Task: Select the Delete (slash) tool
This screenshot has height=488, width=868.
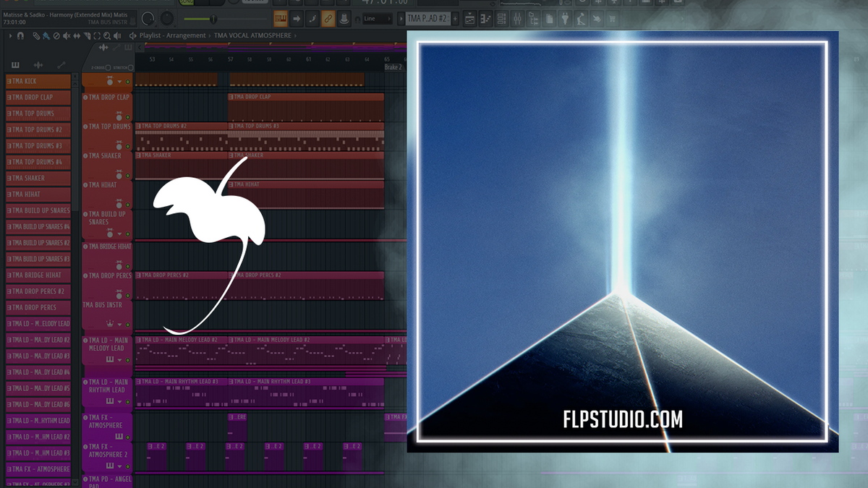Action: pyautogui.click(x=56, y=35)
